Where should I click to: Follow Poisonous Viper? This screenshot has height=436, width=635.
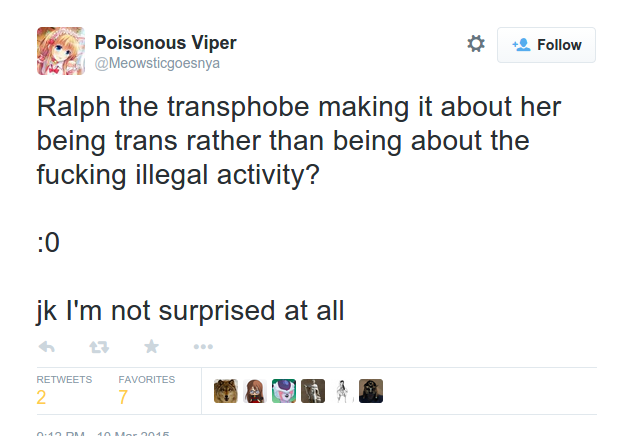pos(546,45)
